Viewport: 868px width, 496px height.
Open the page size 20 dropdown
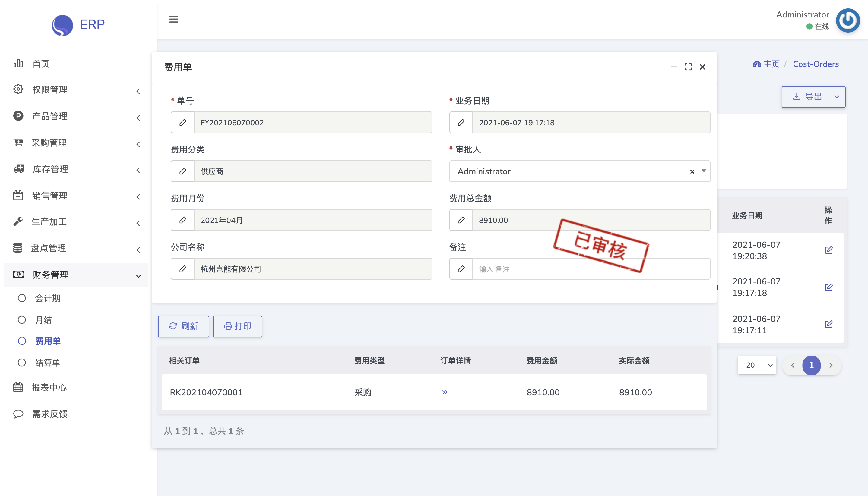[x=756, y=365]
